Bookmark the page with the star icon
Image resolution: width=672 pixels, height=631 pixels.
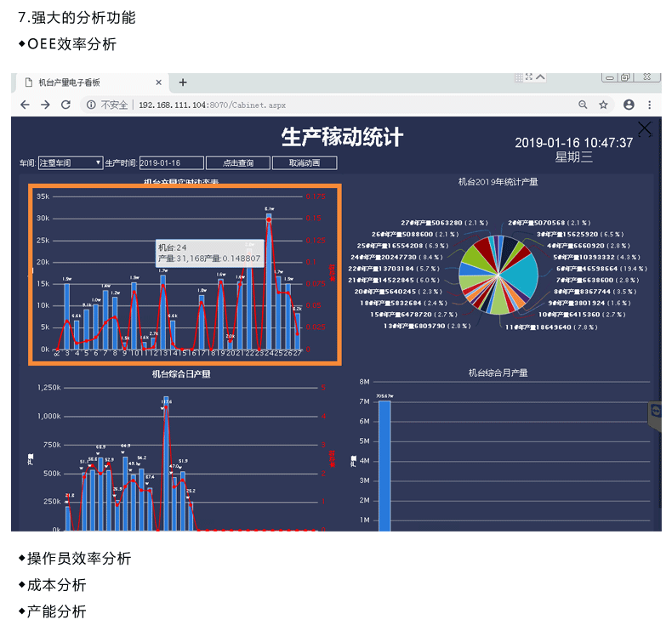(x=603, y=105)
